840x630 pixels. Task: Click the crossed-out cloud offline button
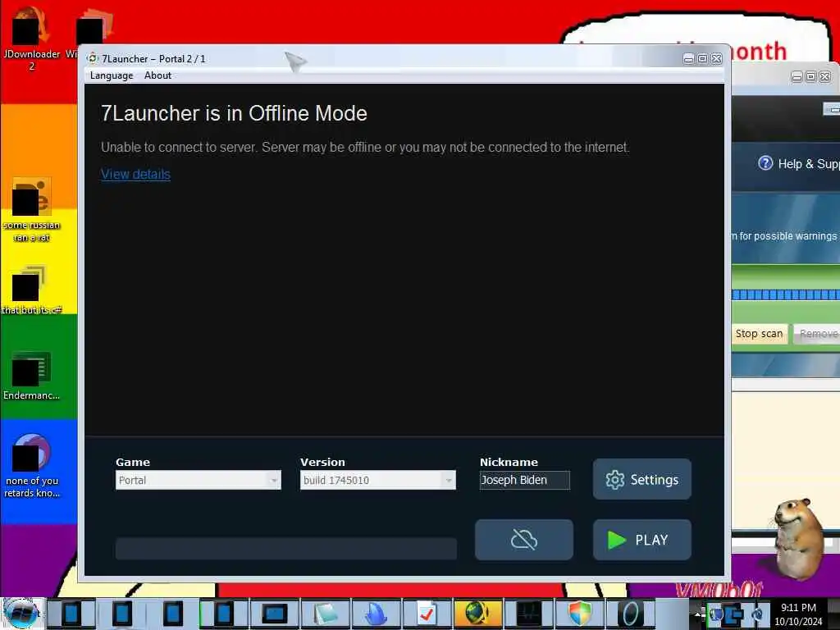click(x=524, y=540)
